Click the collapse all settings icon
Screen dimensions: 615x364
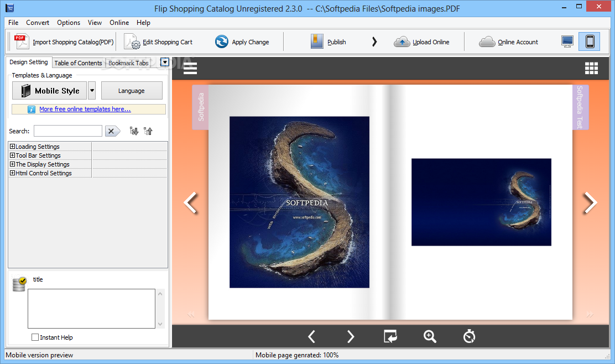148,131
